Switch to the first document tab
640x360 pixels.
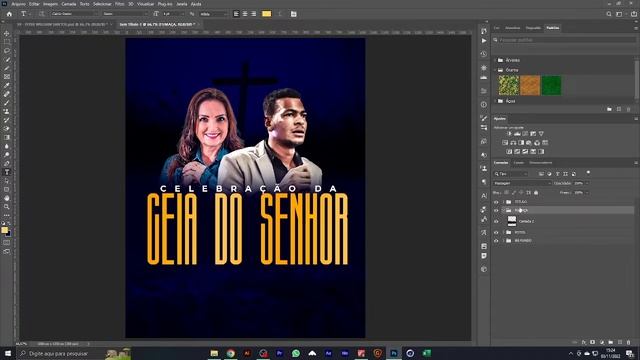[65, 24]
